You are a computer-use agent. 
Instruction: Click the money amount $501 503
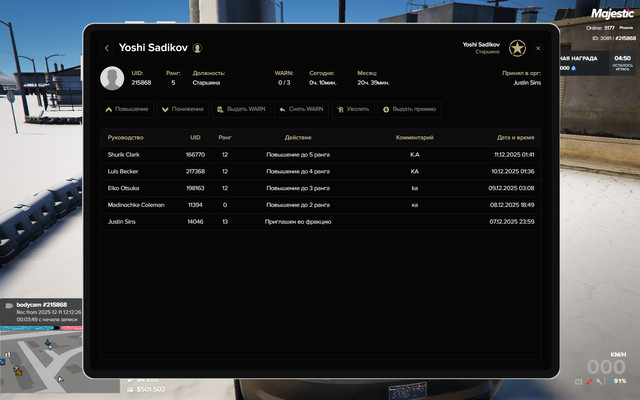tap(151, 389)
